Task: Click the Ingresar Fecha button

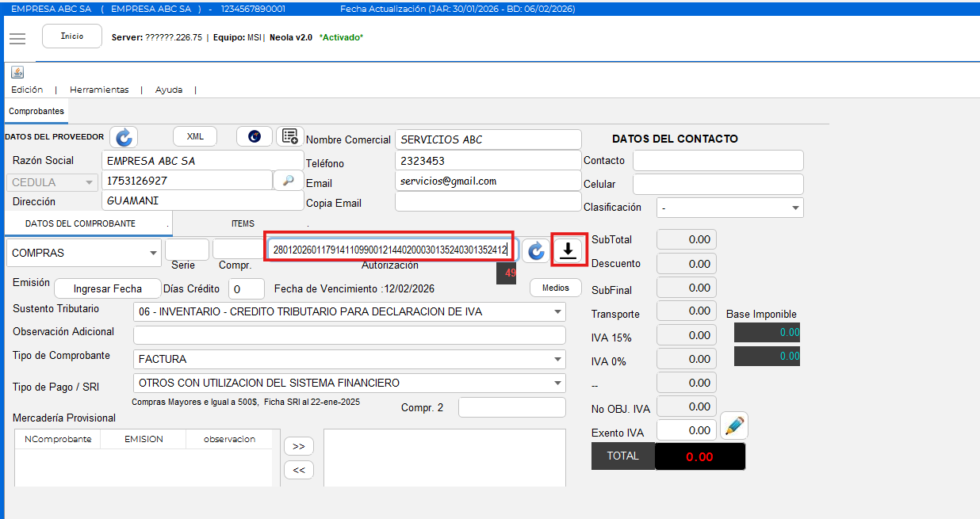Action: pyautogui.click(x=108, y=288)
